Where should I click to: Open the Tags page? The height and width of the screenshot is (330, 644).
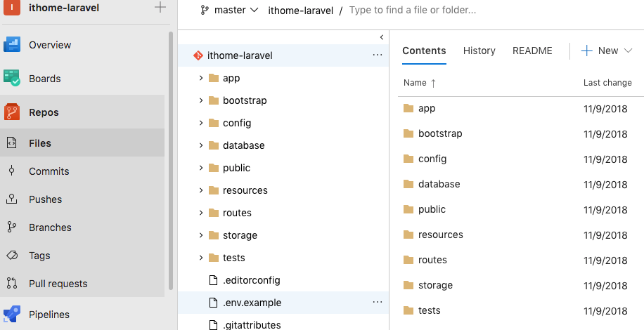click(39, 256)
